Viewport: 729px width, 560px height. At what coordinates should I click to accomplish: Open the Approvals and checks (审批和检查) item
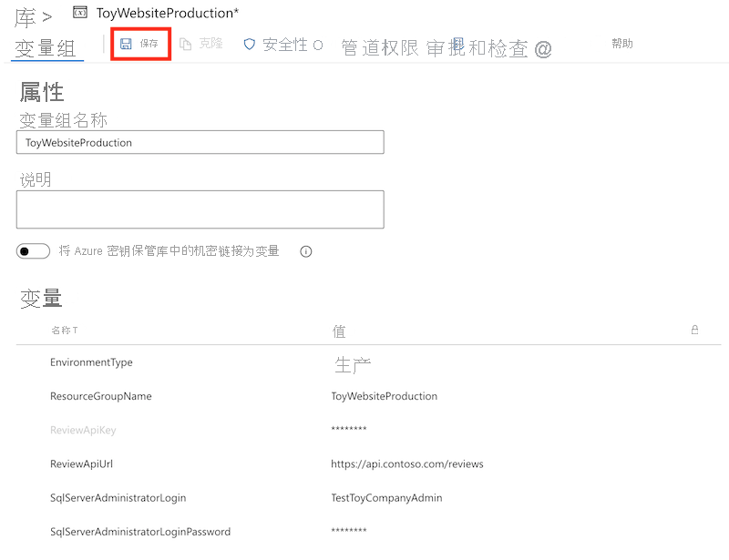pos(477,48)
